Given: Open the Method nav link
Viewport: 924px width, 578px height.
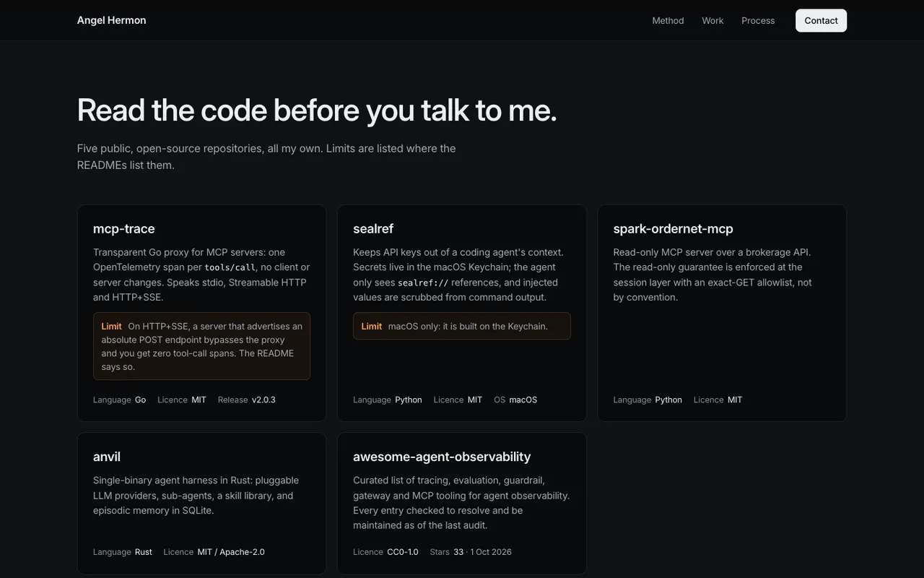Looking at the screenshot, I should click(668, 20).
